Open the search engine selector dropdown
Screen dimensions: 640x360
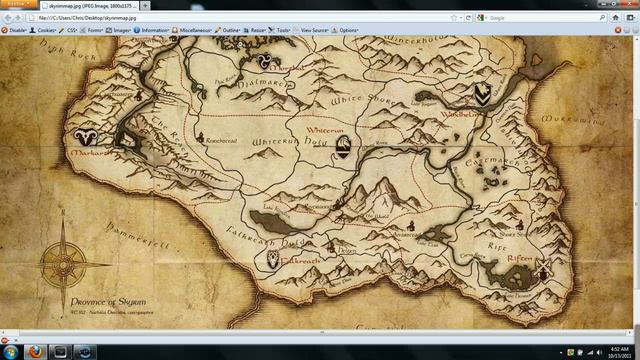click(x=482, y=18)
